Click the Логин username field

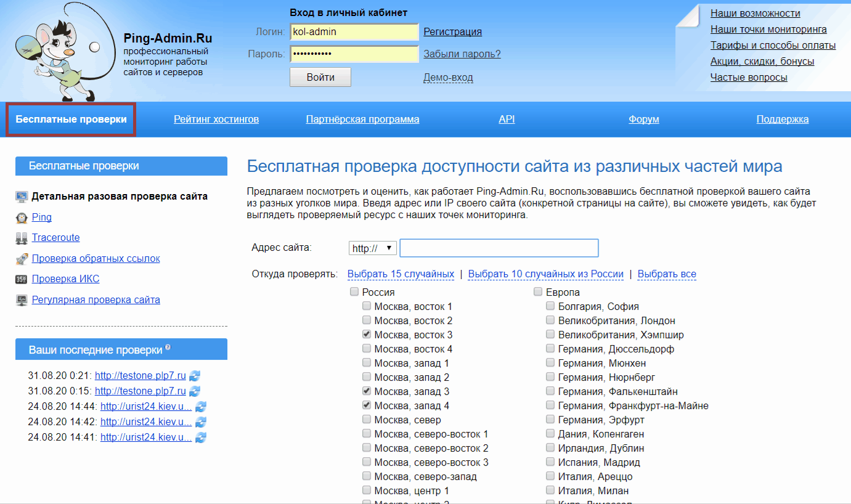(x=354, y=32)
